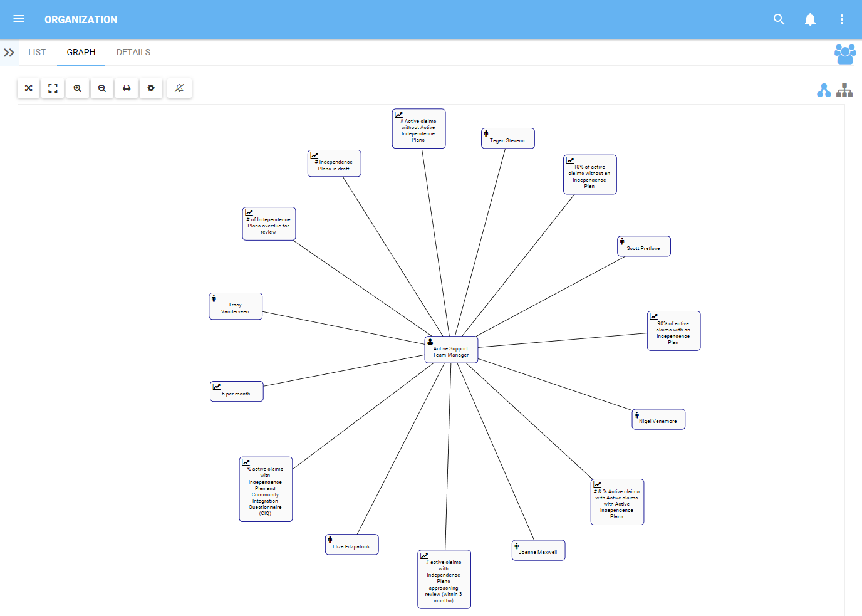The width and height of the screenshot is (862, 616).
Task: Open the hamburger navigation menu
Action: pos(19,19)
